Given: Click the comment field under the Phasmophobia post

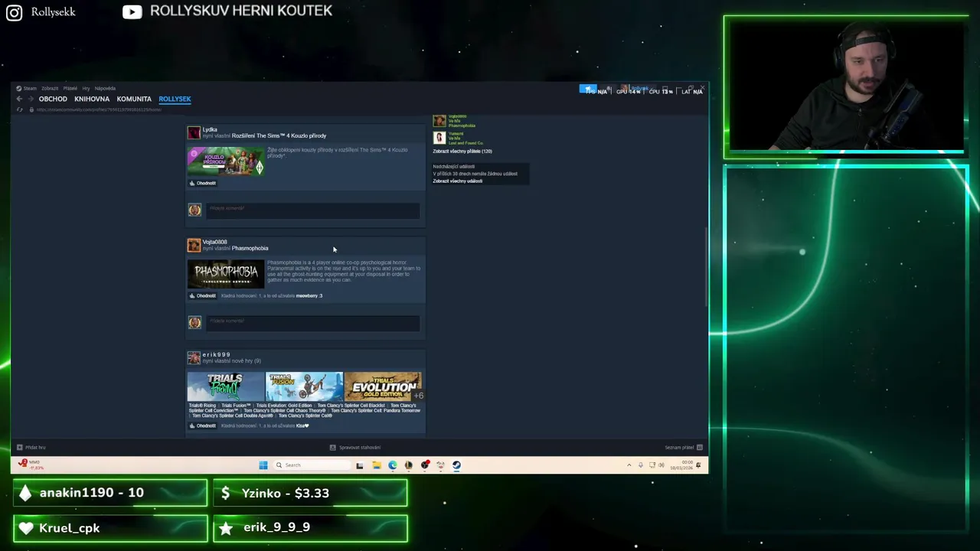Looking at the screenshot, I should pyautogui.click(x=312, y=322).
